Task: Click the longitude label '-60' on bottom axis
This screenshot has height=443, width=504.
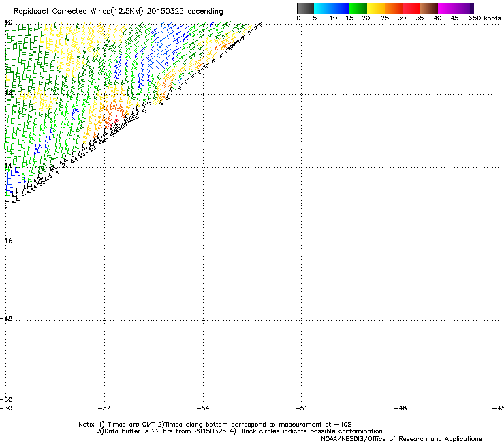Action: [x=6, y=408]
